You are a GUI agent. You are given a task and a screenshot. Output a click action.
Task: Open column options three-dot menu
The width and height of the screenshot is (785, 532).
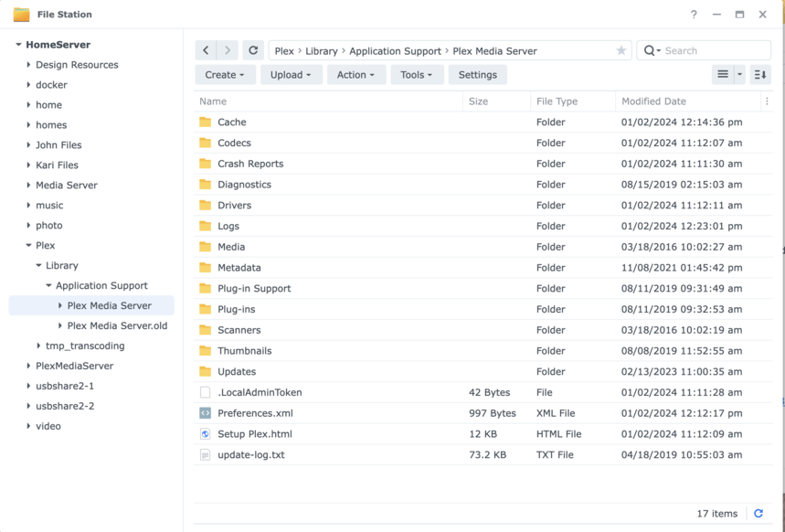pyautogui.click(x=767, y=101)
